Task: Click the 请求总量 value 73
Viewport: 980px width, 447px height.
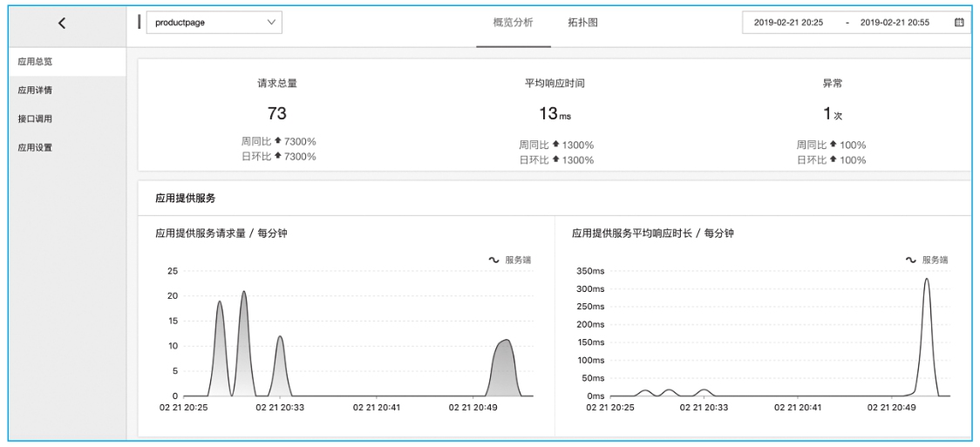Action: [276, 113]
